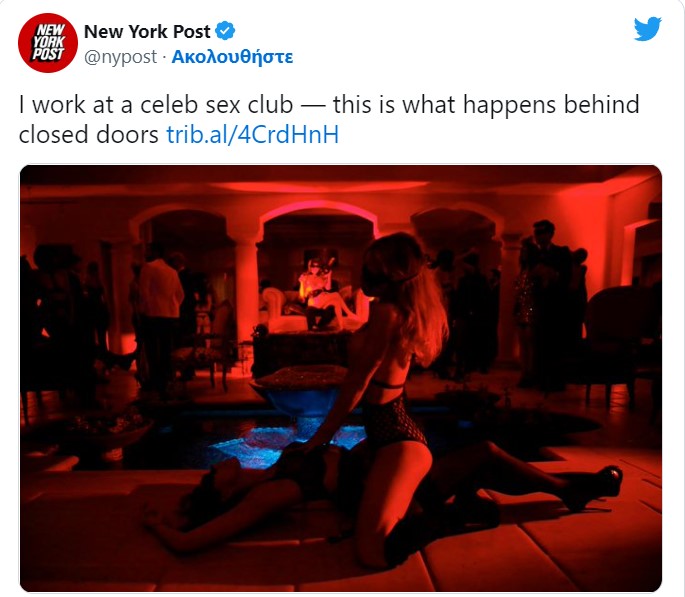Click the New York Post red logo avatar
Viewport: 685px width, 597px height.
click(x=48, y=43)
